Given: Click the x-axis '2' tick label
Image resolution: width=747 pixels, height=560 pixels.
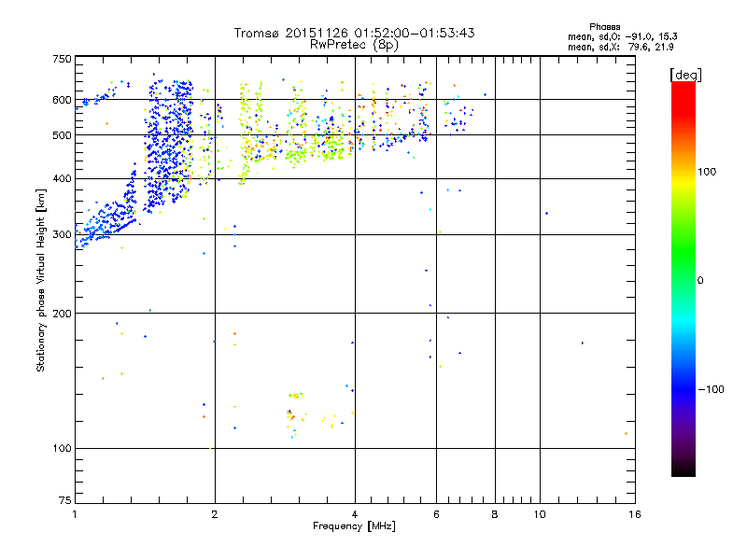Looking at the screenshot, I should [215, 514].
